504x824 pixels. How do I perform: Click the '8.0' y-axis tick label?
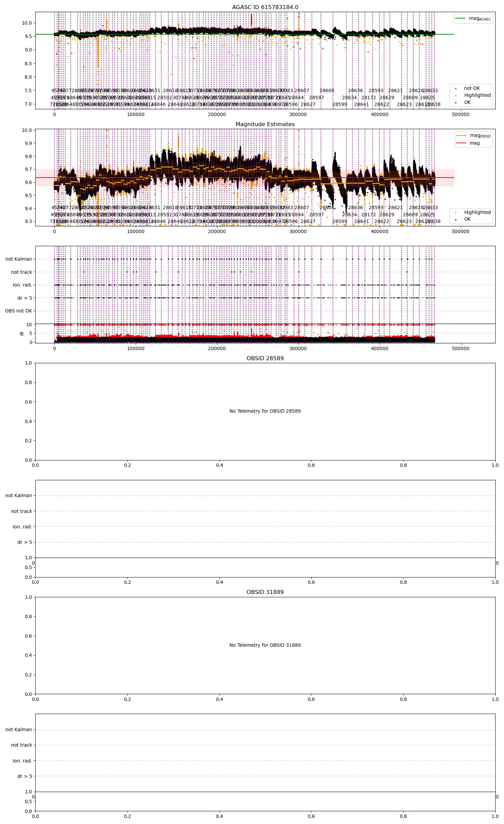tap(28, 77)
